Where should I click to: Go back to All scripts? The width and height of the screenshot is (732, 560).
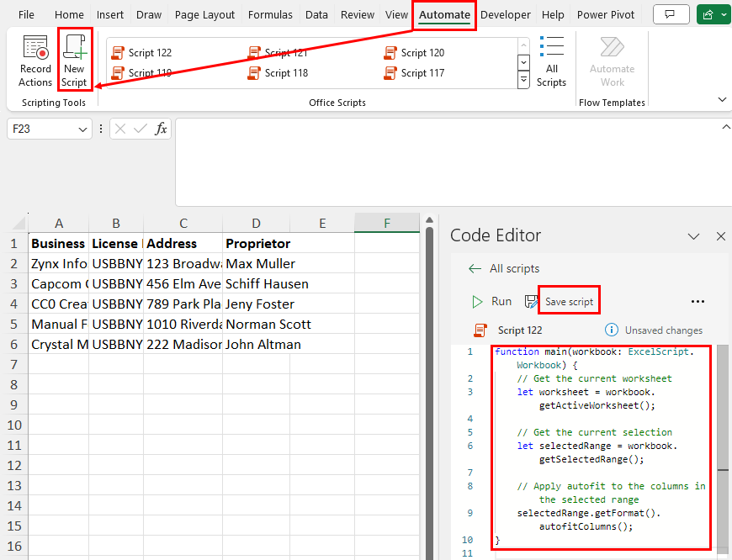point(475,268)
